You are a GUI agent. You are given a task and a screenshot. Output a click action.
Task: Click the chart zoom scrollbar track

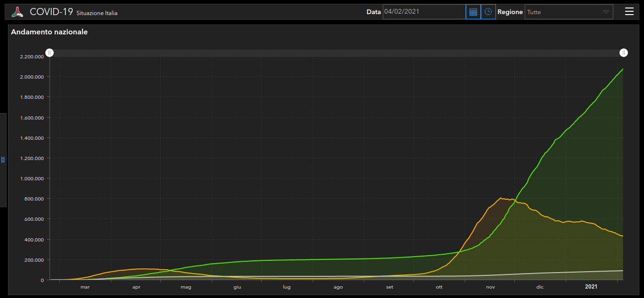(330, 53)
